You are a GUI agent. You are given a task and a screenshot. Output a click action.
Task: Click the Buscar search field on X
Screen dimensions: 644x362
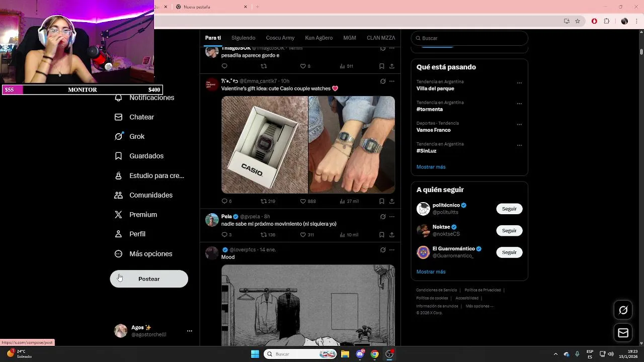pos(469,38)
